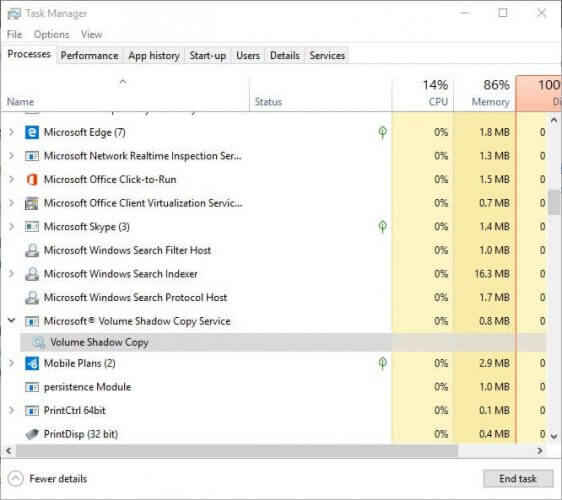This screenshot has height=500, width=562.
Task: Expand the Mobile Plans (2) group
Action: [11, 363]
